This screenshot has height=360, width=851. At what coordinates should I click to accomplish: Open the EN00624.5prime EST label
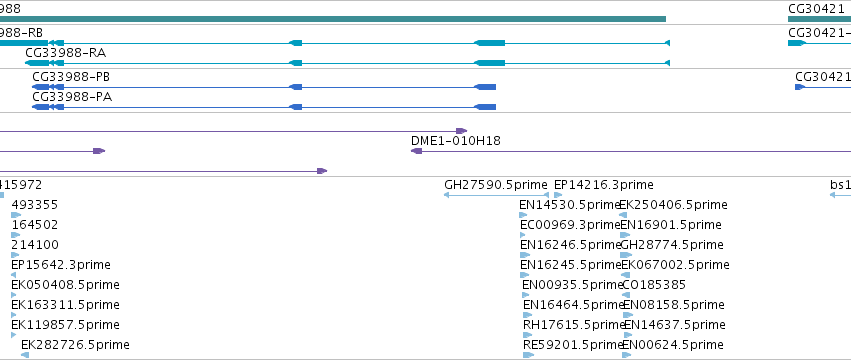click(673, 345)
